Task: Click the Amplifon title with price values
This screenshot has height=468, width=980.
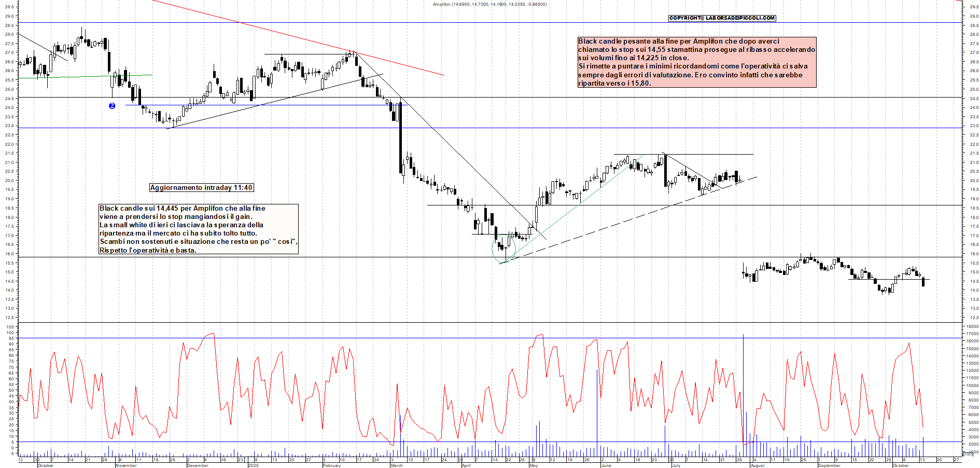Action: [x=489, y=5]
